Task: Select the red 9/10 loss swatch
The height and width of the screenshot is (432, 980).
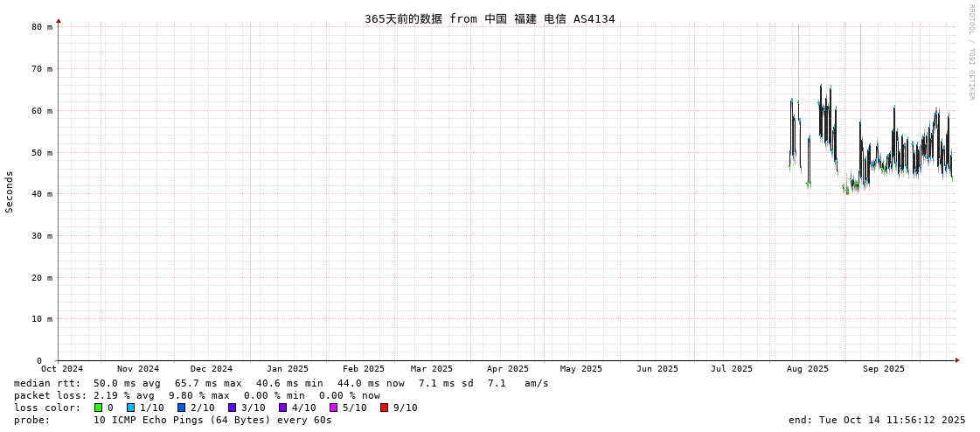Action: click(x=385, y=408)
